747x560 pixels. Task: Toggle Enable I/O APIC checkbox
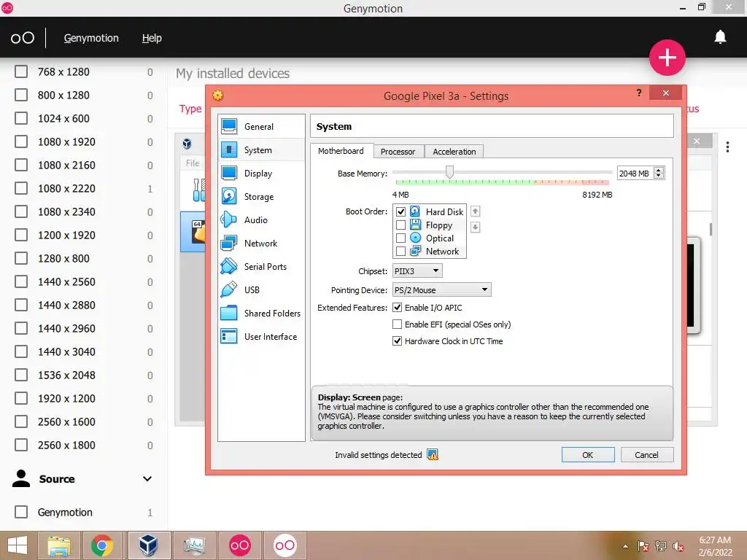click(397, 308)
